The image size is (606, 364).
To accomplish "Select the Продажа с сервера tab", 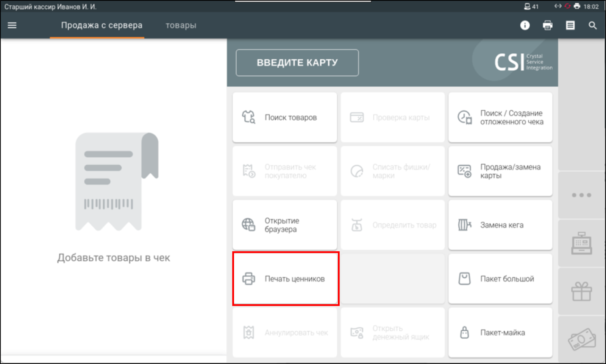I will (x=102, y=25).
